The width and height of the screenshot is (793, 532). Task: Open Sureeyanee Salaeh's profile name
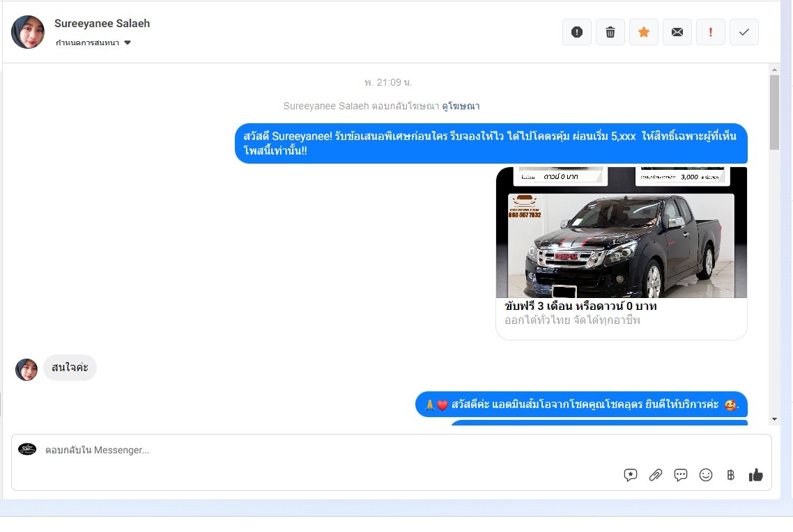coord(102,24)
